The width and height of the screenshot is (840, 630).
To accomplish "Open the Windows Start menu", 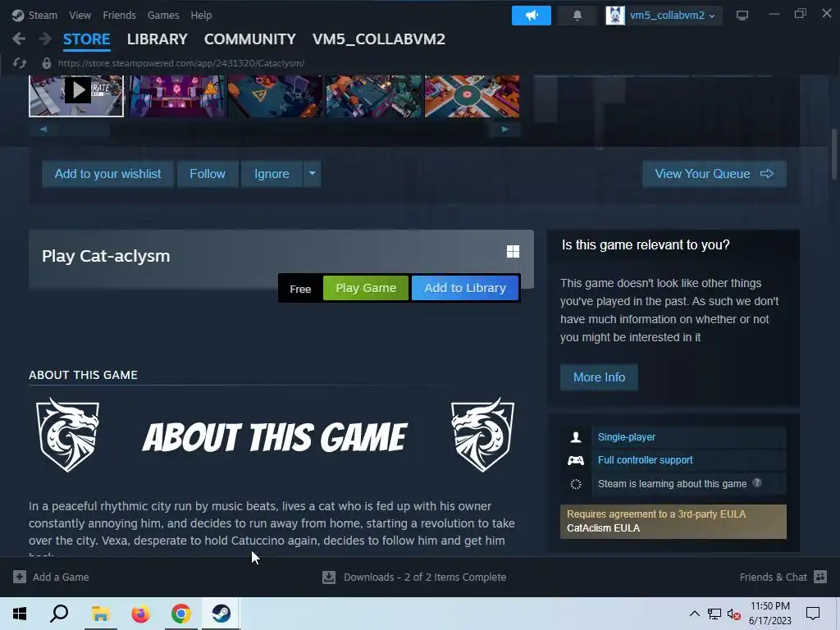I will coord(20,614).
